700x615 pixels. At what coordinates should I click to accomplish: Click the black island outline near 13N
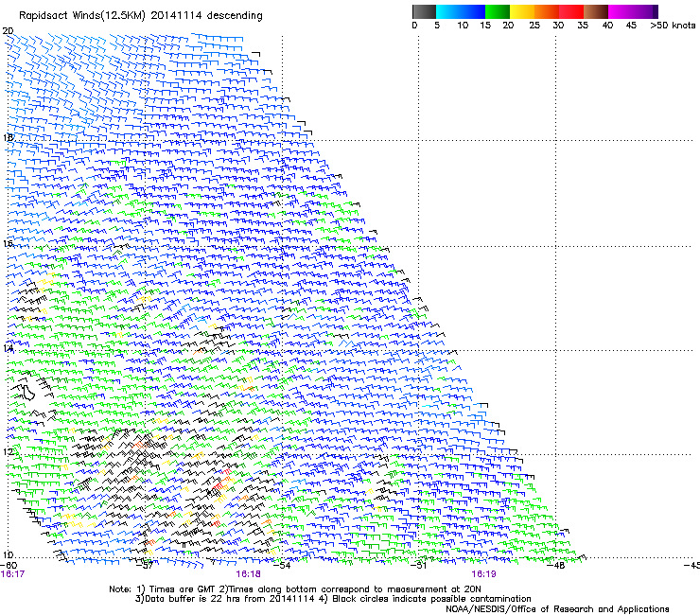click(27, 392)
